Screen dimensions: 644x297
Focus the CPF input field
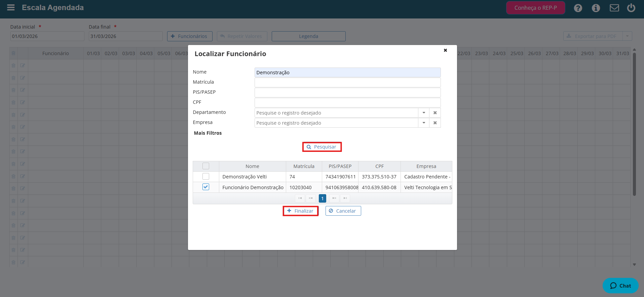tap(347, 103)
